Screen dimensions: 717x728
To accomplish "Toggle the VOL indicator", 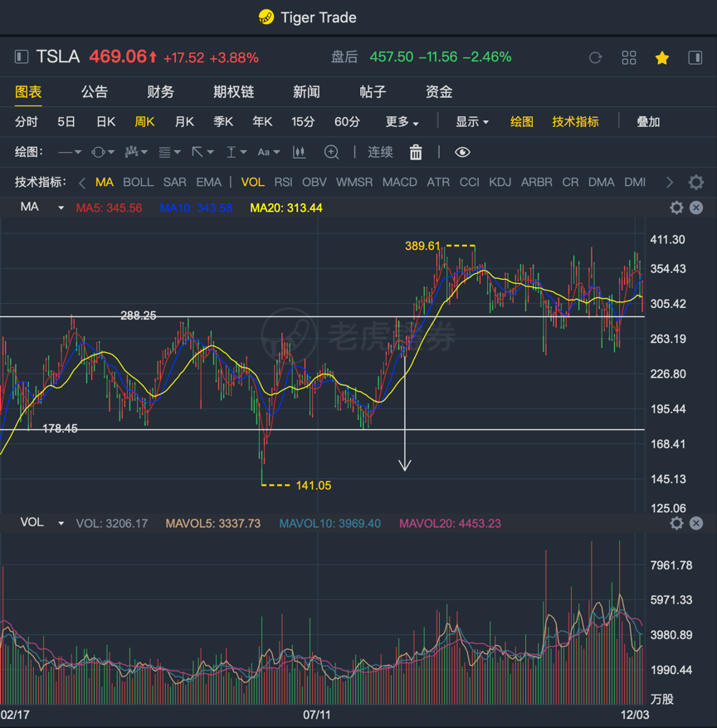I will pos(253,182).
